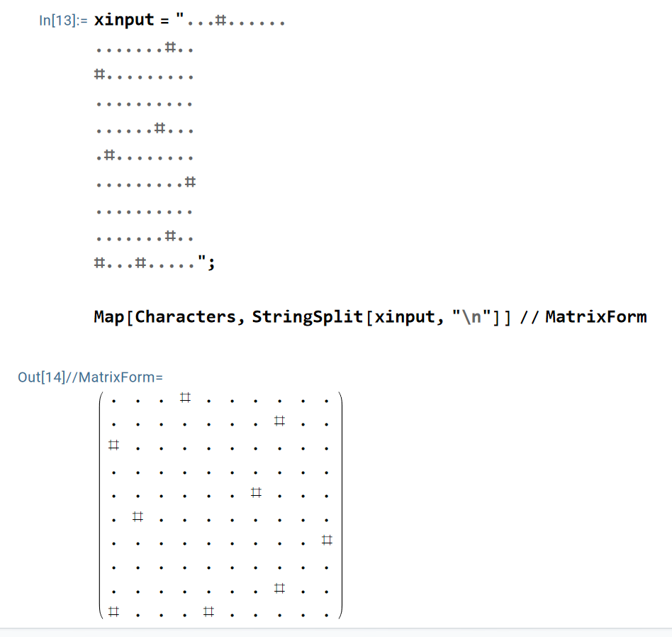Click MatrixForm at end of input line
This screenshot has width=672, height=637.
[x=595, y=316]
